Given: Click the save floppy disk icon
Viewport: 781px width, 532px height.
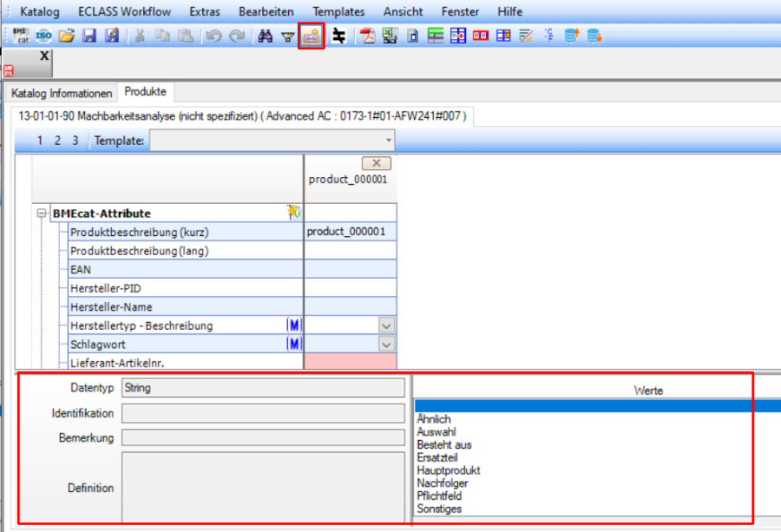Looking at the screenshot, I should 89,36.
